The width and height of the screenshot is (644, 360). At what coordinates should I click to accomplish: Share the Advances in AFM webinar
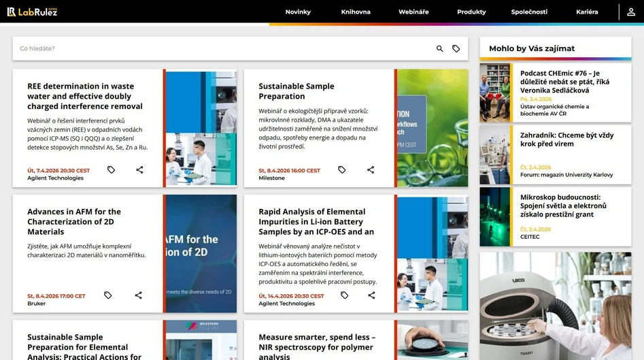pyautogui.click(x=139, y=295)
